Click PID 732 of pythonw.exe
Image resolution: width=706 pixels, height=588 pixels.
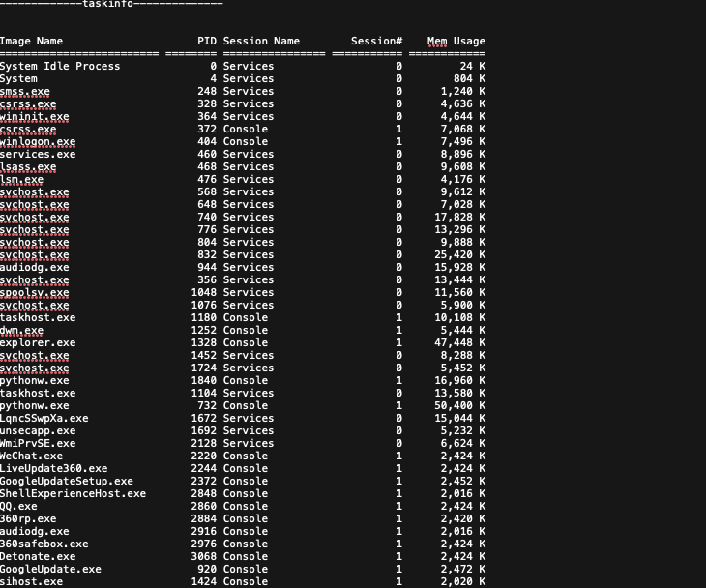[207, 405]
